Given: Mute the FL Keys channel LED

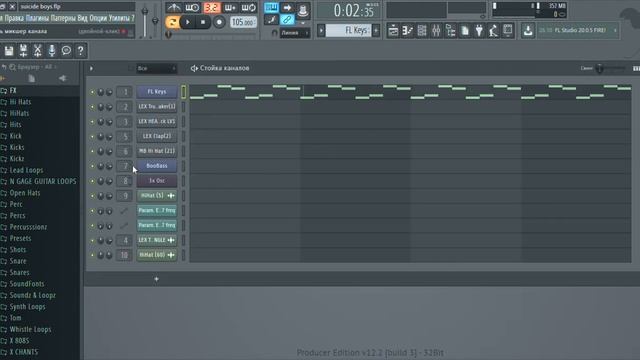Looking at the screenshot, I should (92, 92).
